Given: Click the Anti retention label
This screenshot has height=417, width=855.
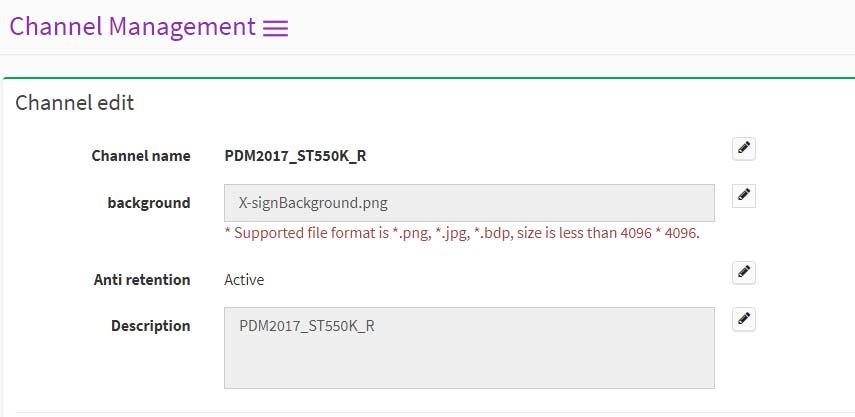Looking at the screenshot, I should click(142, 280).
